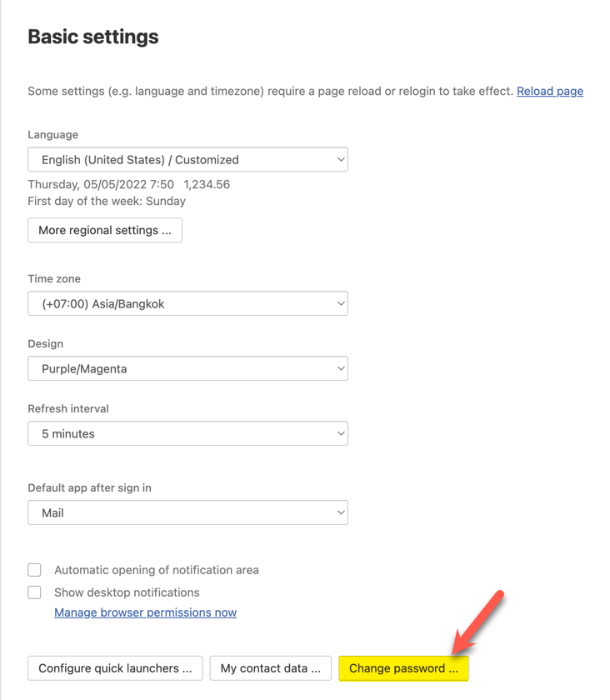Click the 'Show desktop notifications' label text

pyautogui.click(x=127, y=592)
